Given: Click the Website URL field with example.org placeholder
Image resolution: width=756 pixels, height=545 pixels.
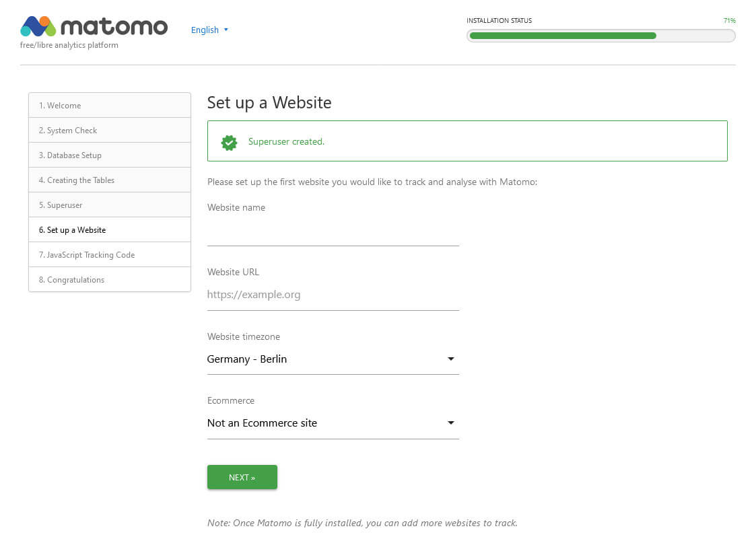Looking at the screenshot, I should (333, 295).
